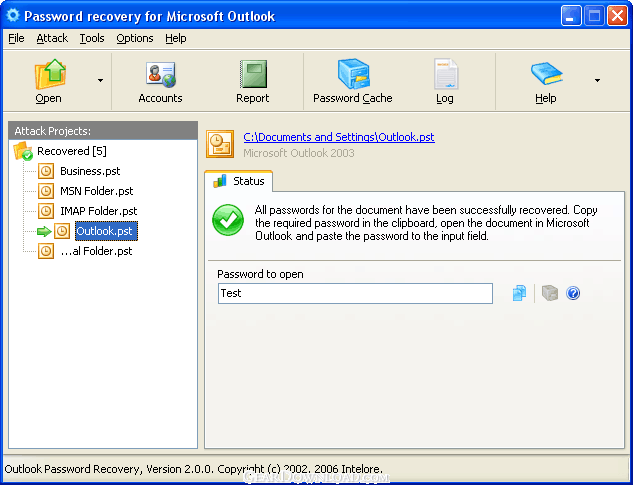This screenshot has width=633, height=485.
Task: Open the Tools menu
Action: point(92,38)
